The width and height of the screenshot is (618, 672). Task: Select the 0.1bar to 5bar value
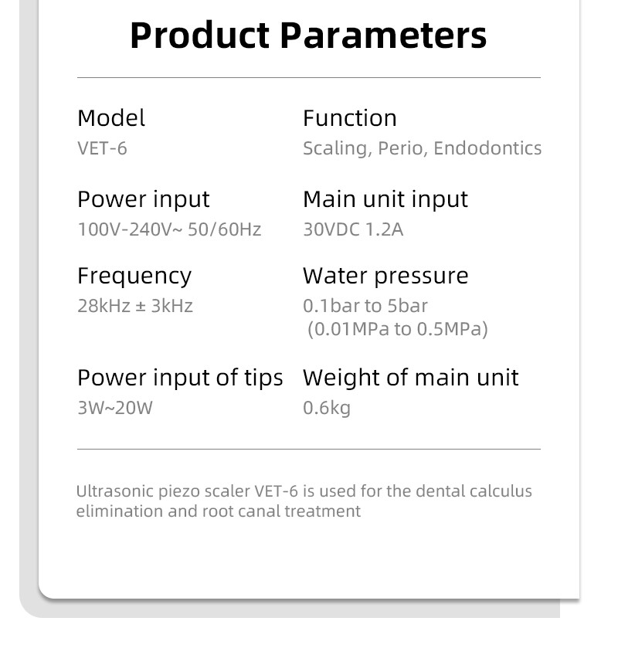365,306
